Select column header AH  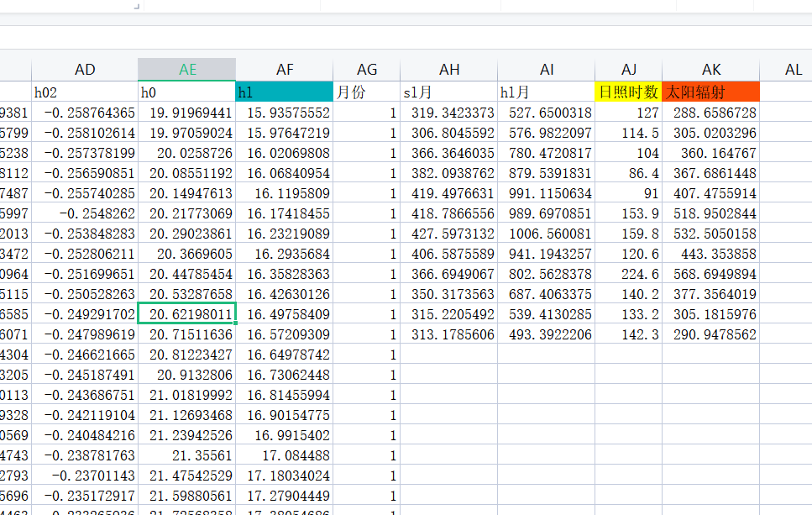(449, 70)
